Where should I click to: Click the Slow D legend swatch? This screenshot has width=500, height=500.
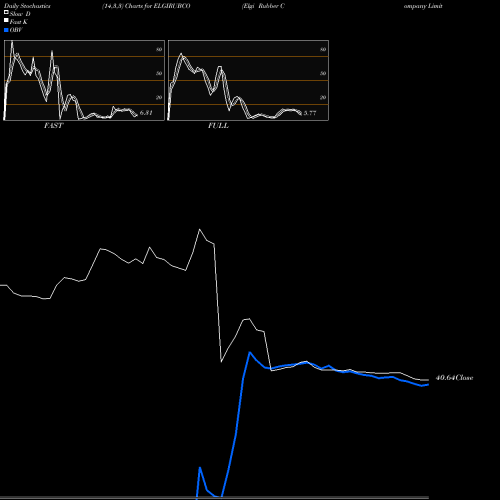[x=6, y=13]
